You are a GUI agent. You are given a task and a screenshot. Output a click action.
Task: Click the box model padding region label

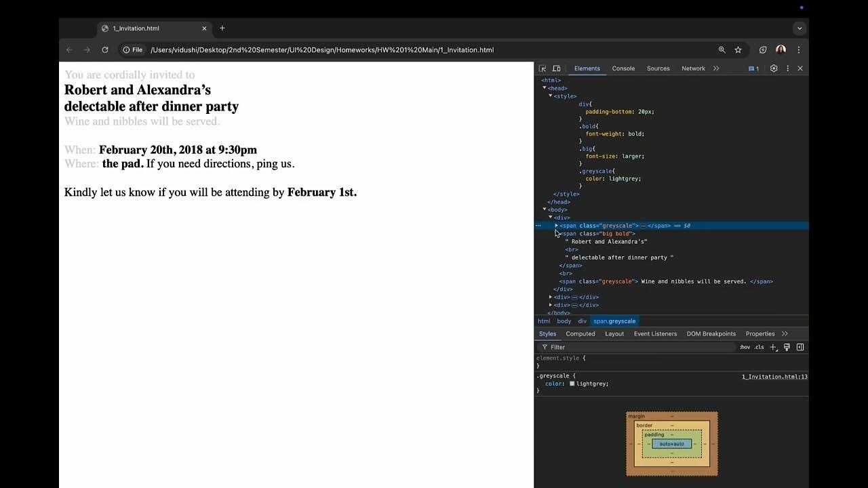[654, 434]
